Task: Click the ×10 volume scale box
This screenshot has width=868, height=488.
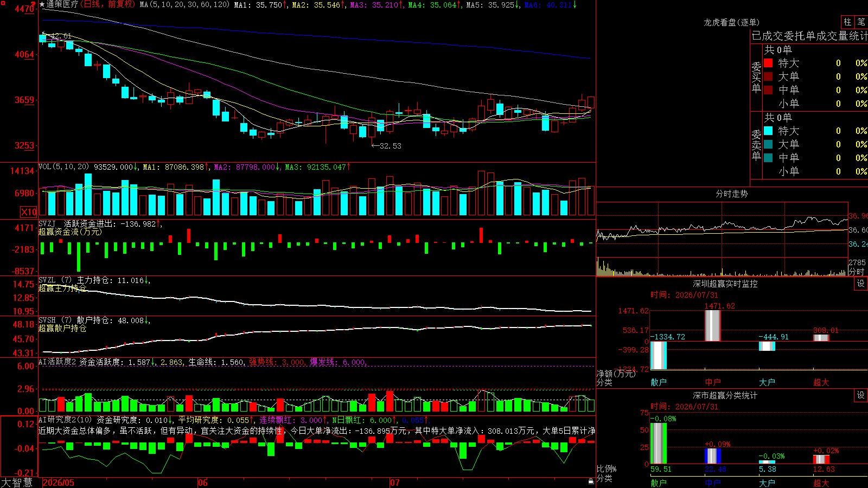Action: coord(29,212)
